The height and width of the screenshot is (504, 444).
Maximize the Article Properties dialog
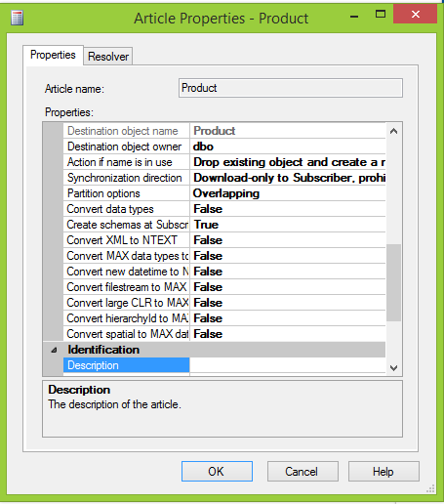click(381, 15)
